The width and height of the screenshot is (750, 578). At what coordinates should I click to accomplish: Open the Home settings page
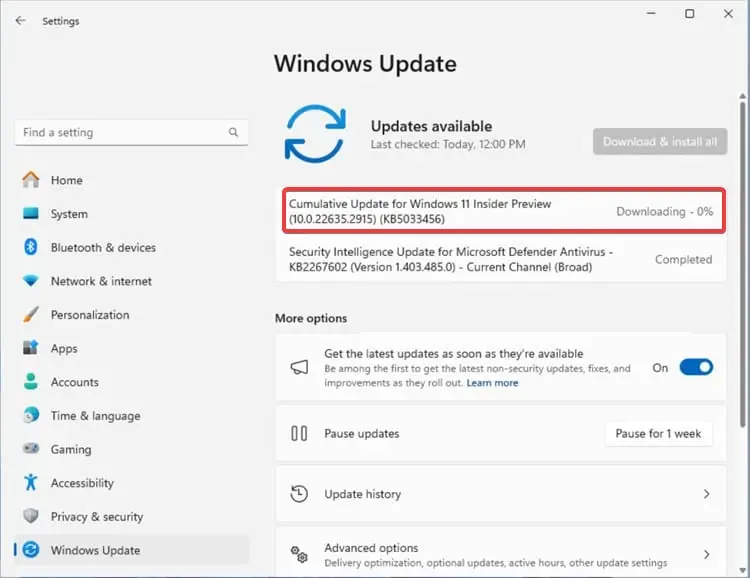tap(131, 180)
